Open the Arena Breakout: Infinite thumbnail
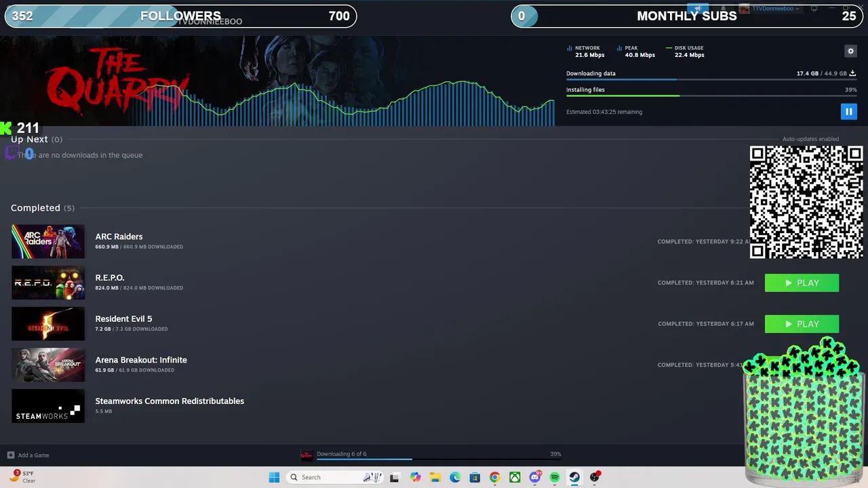This screenshot has width=868, height=488. (48, 365)
